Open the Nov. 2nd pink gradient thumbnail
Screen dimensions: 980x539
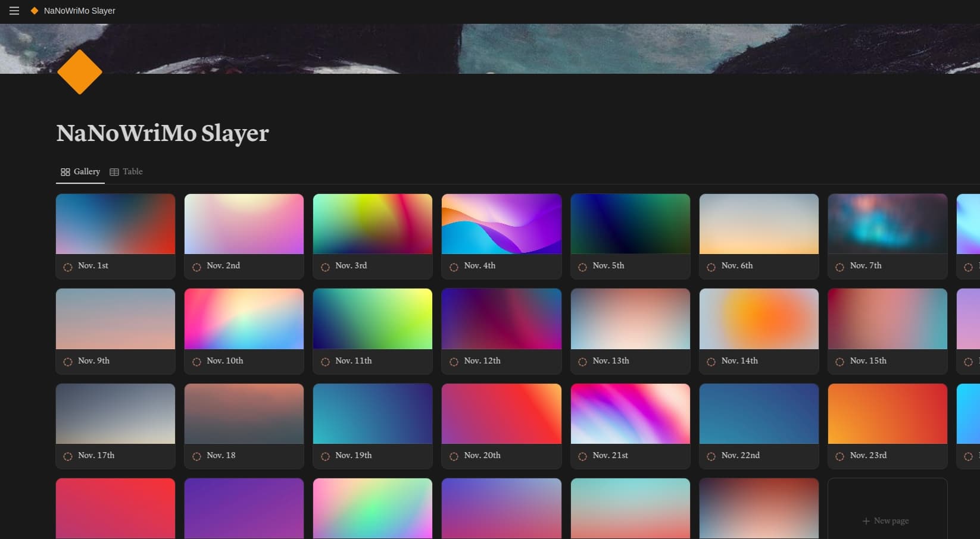pos(244,224)
